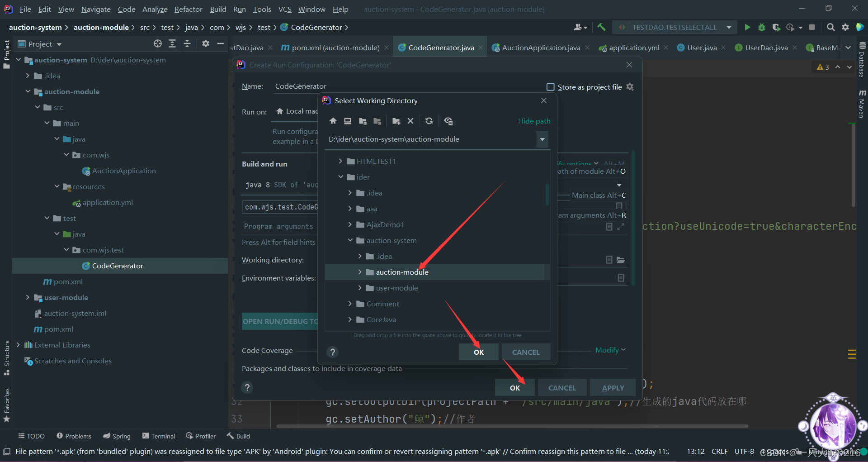Open the VCS menu

(285, 9)
